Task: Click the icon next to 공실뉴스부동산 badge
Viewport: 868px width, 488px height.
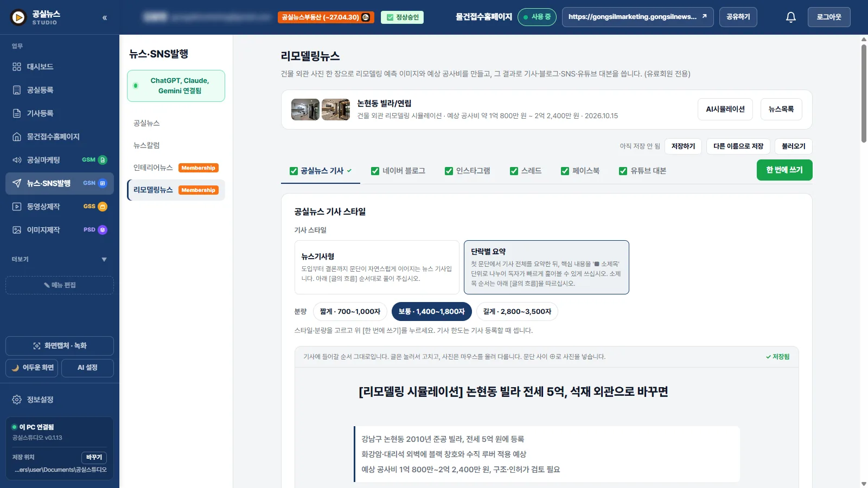Action: pos(366,17)
